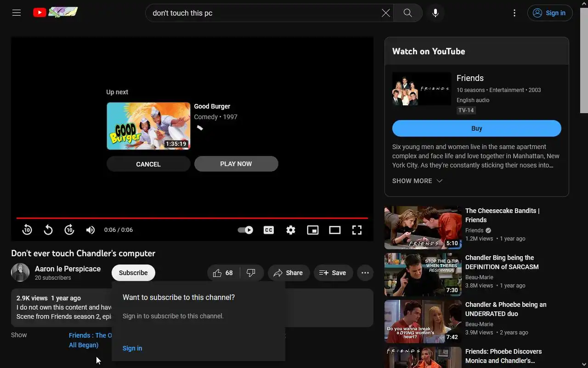Toggle the autoplay switch
Screen dimensions: 588x368
(x=245, y=230)
